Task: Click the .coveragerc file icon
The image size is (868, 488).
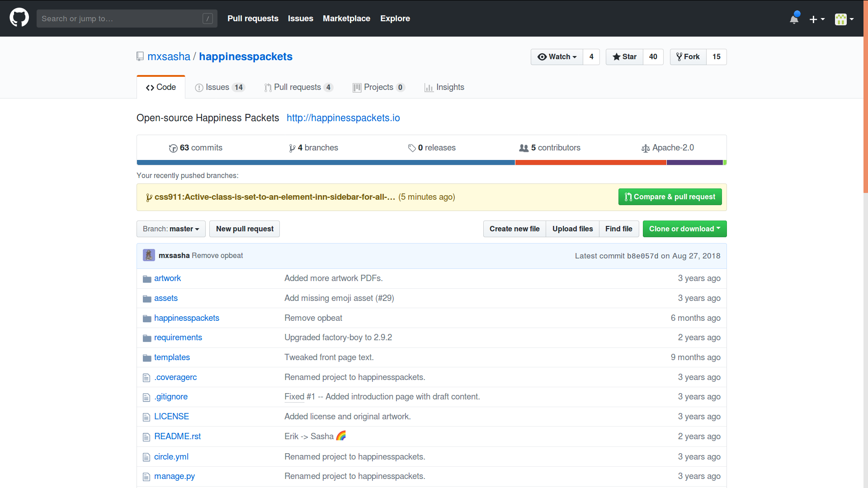Action: pos(146,378)
